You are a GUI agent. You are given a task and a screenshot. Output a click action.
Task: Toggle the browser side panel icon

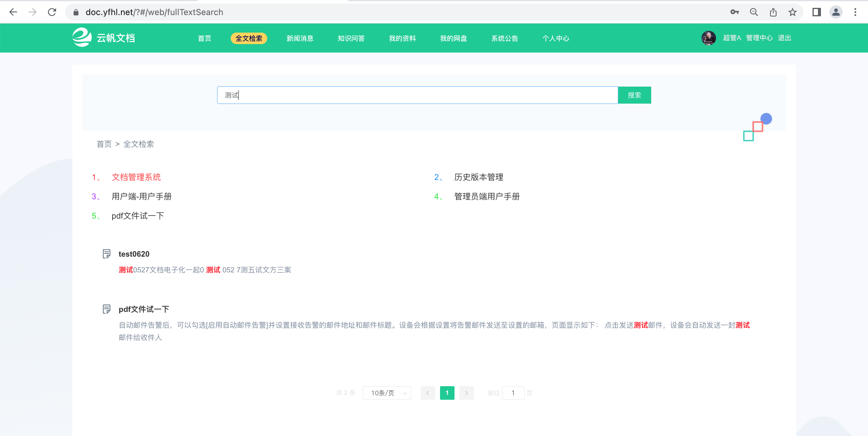click(x=816, y=12)
